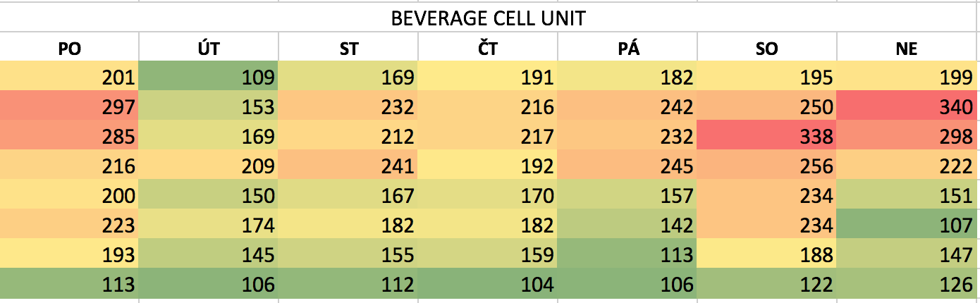Click the BEVERAGE CELL UNIT title cell
Image resolution: width=980 pixels, height=303 pixels.
point(488,18)
